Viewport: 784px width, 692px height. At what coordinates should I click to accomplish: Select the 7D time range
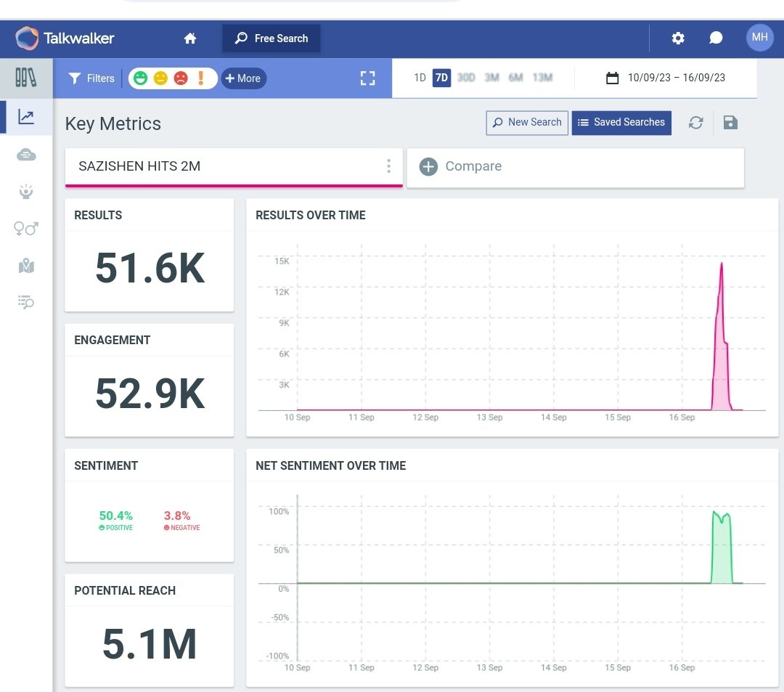coord(441,78)
